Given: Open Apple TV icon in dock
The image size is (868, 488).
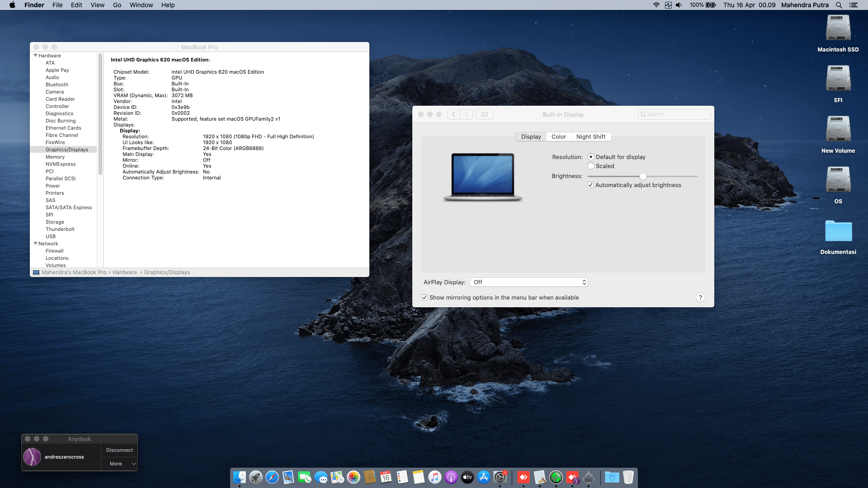Looking at the screenshot, I should pos(467,477).
